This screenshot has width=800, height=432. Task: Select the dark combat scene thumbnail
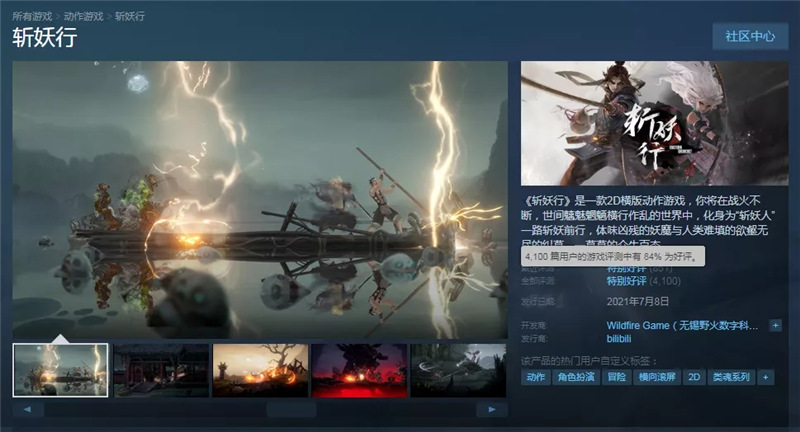click(458, 370)
